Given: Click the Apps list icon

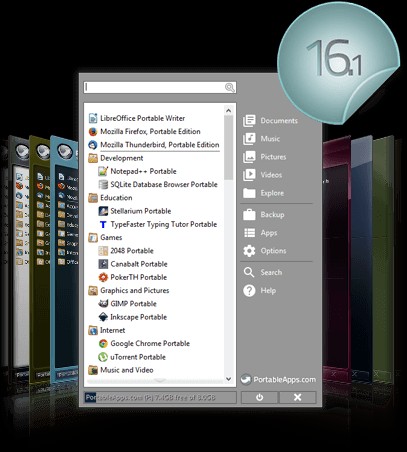Looking at the screenshot, I should [x=249, y=233].
